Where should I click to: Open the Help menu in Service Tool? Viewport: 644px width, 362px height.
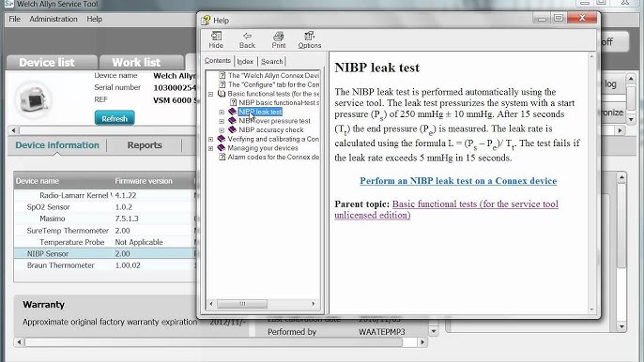95,19
